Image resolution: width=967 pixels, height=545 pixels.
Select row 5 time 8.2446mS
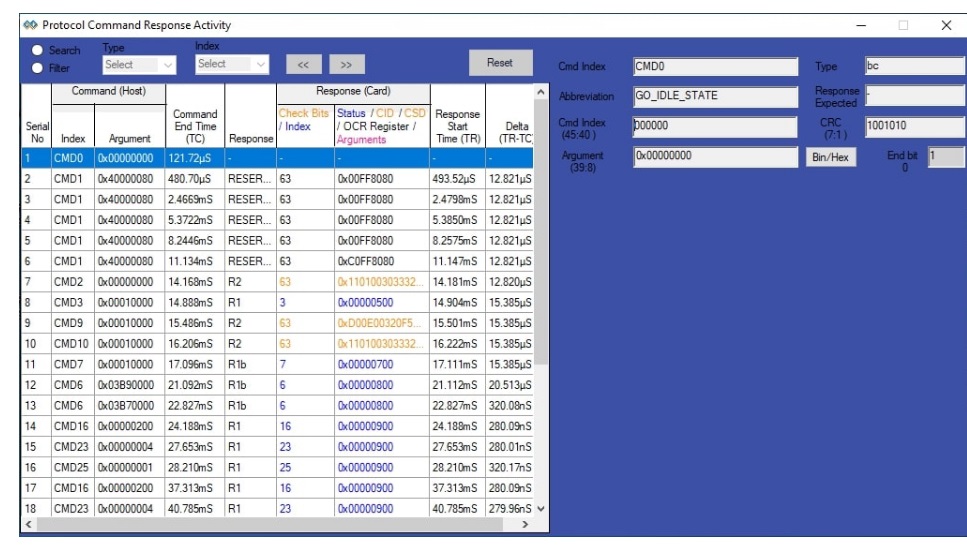195,240
